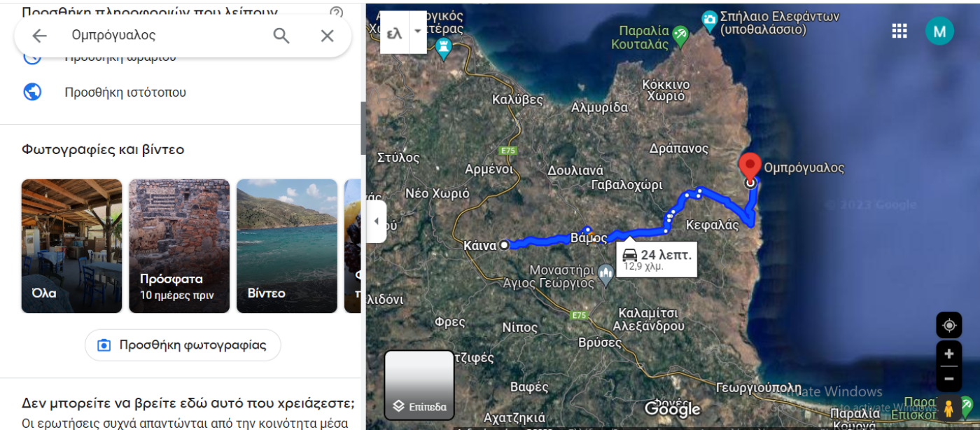Click Προσθήκη φωτογραφίας button

pyautogui.click(x=183, y=345)
